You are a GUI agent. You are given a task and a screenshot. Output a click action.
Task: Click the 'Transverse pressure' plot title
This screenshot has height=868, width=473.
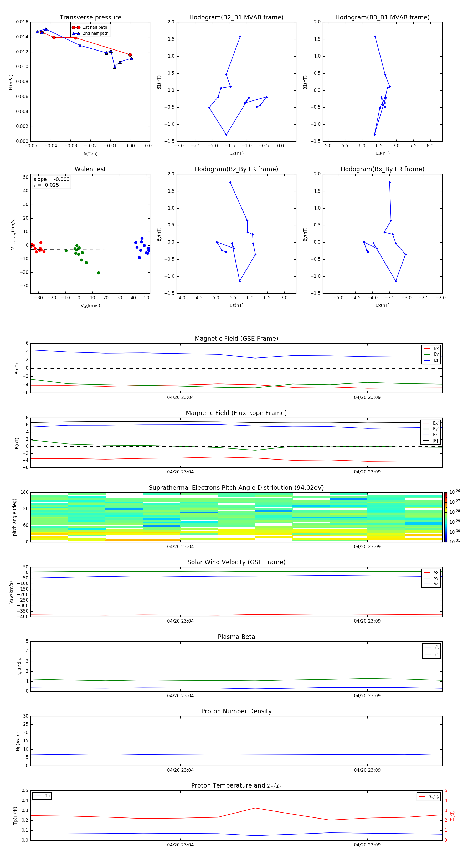pyautogui.click(x=90, y=18)
